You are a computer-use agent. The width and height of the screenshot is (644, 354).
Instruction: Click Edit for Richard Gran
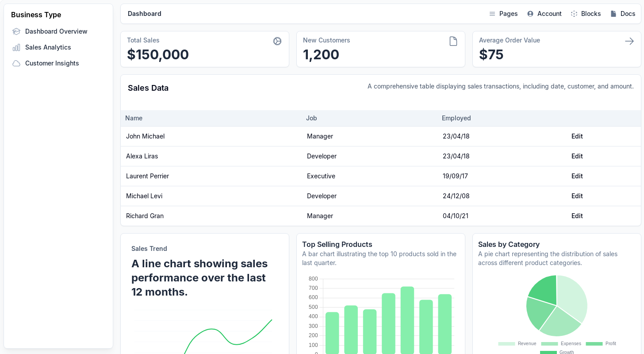click(x=577, y=216)
